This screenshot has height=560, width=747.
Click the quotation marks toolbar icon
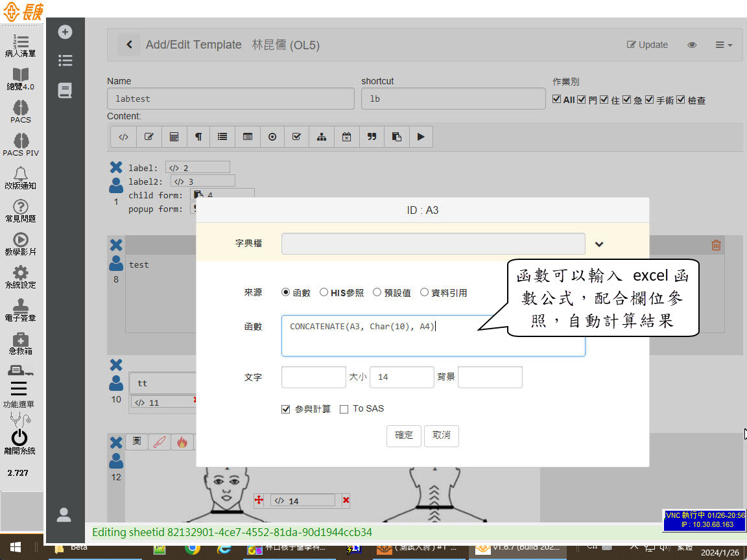(372, 137)
